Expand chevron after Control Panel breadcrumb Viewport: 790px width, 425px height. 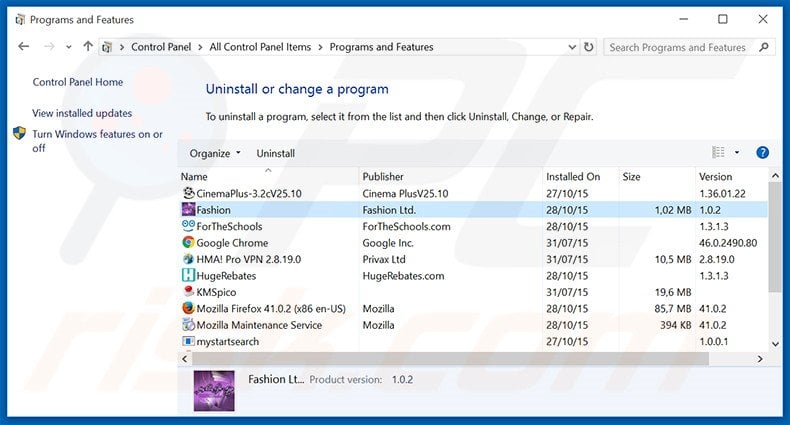click(x=201, y=47)
